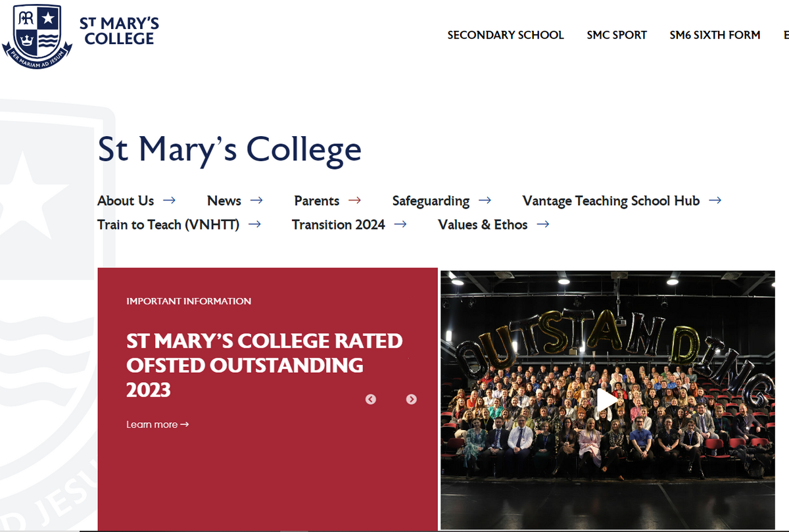This screenshot has height=532, width=789.
Task: Click the arrow next to About Us
Action: [x=169, y=200]
